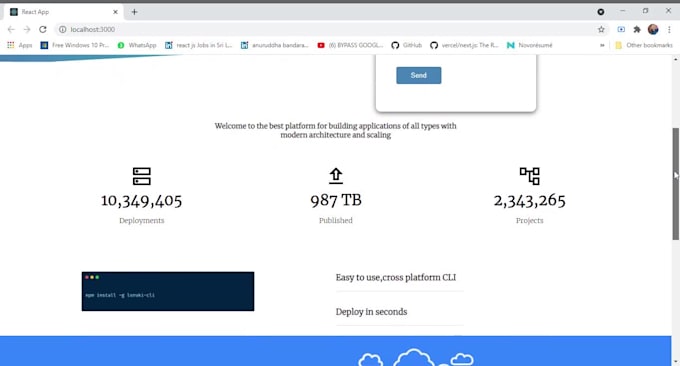680x366 pixels.
Task: Click the 2,343,265 projects count
Action: click(x=530, y=200)
